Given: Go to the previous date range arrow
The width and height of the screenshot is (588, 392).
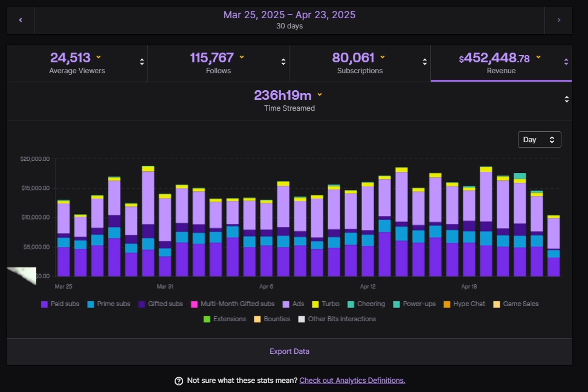Looking at the screenshot, I should (x=21, y=20).
